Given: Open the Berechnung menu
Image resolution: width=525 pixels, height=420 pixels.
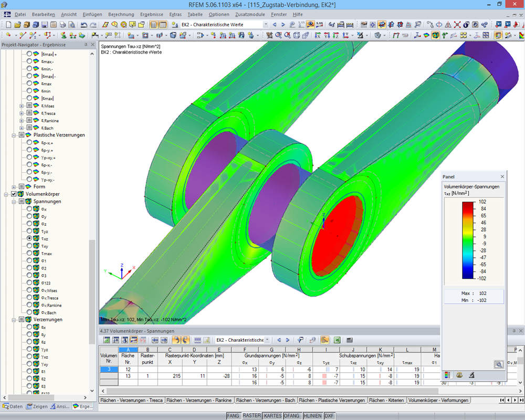Looking at the screenshot, I should coord(121,14).
